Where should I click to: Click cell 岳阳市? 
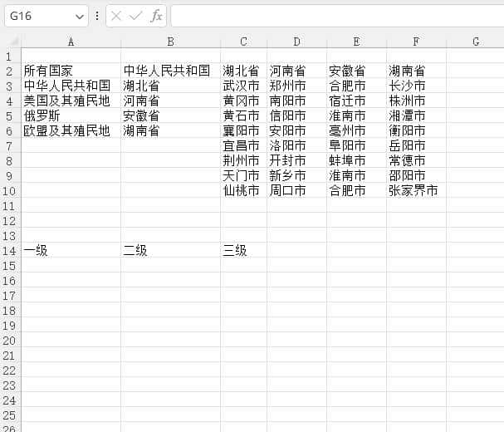(416, 145)
